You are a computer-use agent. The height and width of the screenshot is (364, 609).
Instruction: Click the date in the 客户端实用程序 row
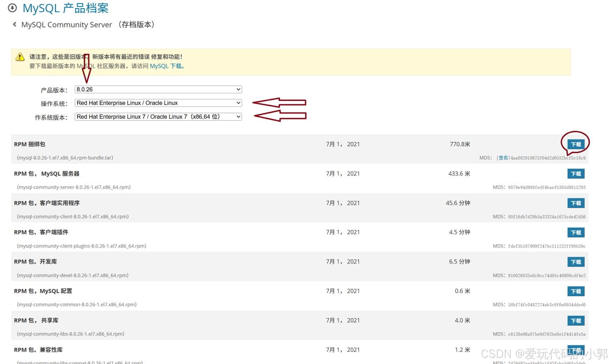[343, 203]
